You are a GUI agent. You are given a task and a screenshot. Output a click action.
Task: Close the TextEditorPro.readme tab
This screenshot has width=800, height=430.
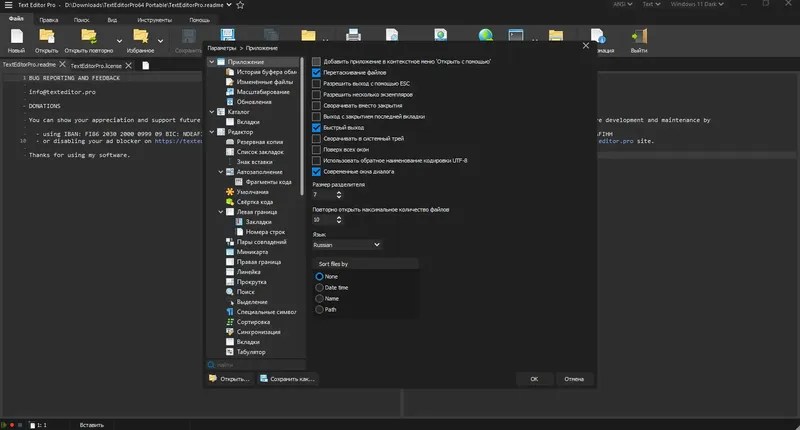click(62, 64)
